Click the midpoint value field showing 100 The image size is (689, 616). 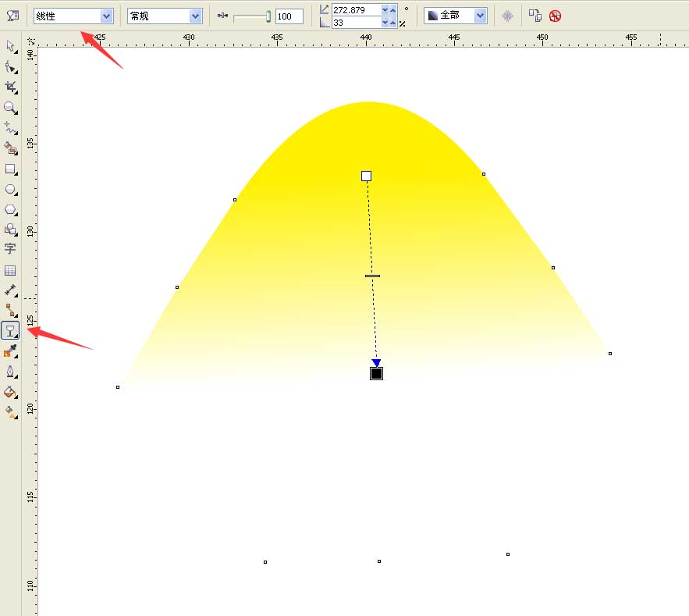pos(289,16)
